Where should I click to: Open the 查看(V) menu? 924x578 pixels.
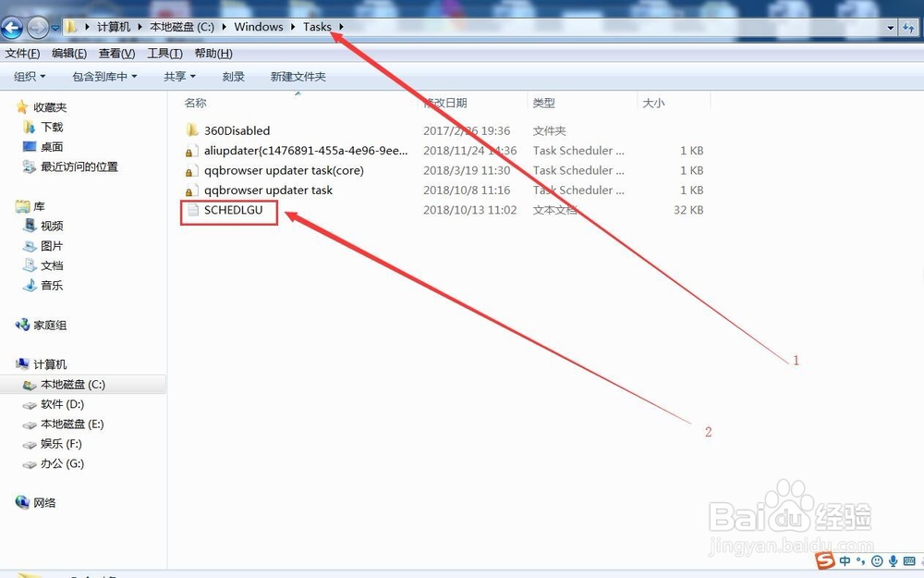click(116, 53)
